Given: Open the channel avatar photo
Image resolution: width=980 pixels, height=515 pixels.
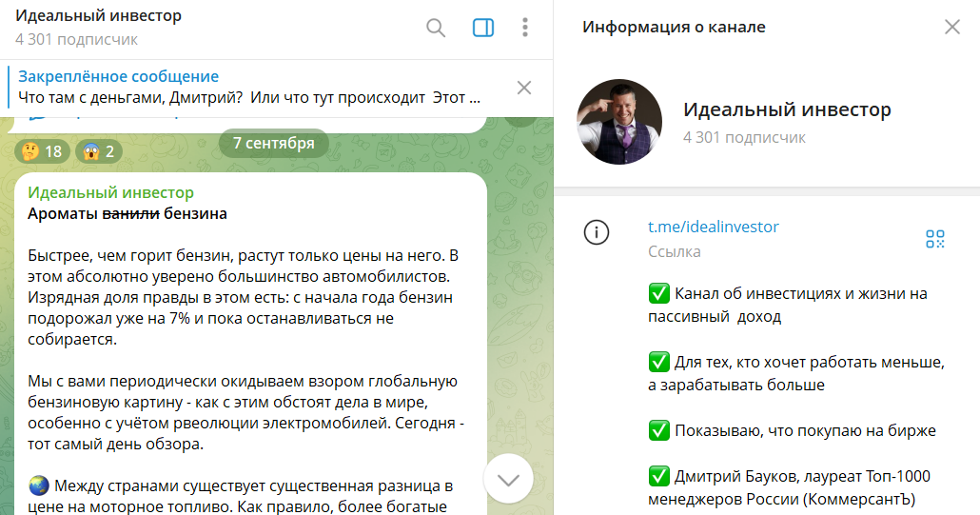Looking at the screenshot, I should (619, 122).
